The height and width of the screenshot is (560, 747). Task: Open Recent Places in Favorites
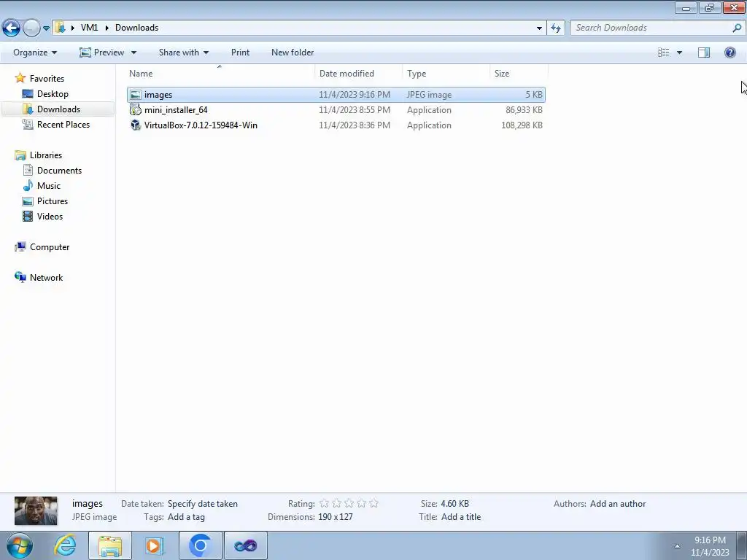(63, 124)
